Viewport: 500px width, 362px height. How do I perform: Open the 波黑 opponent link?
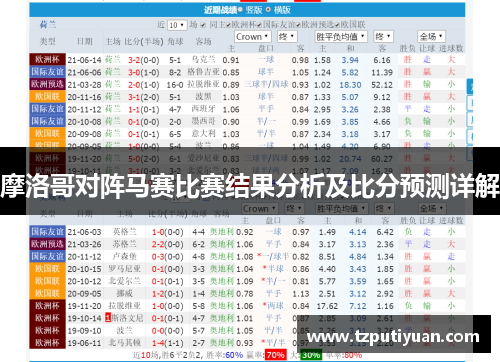[x=203, y=97]
